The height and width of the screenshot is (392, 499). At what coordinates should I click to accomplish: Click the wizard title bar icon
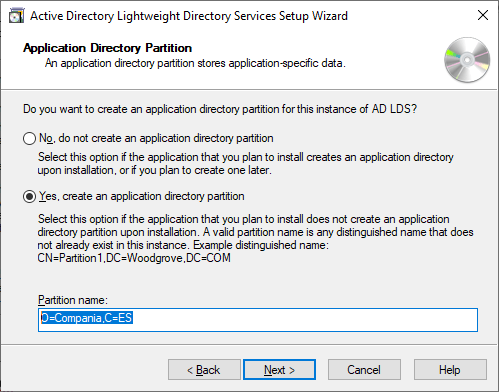(16, 16)
